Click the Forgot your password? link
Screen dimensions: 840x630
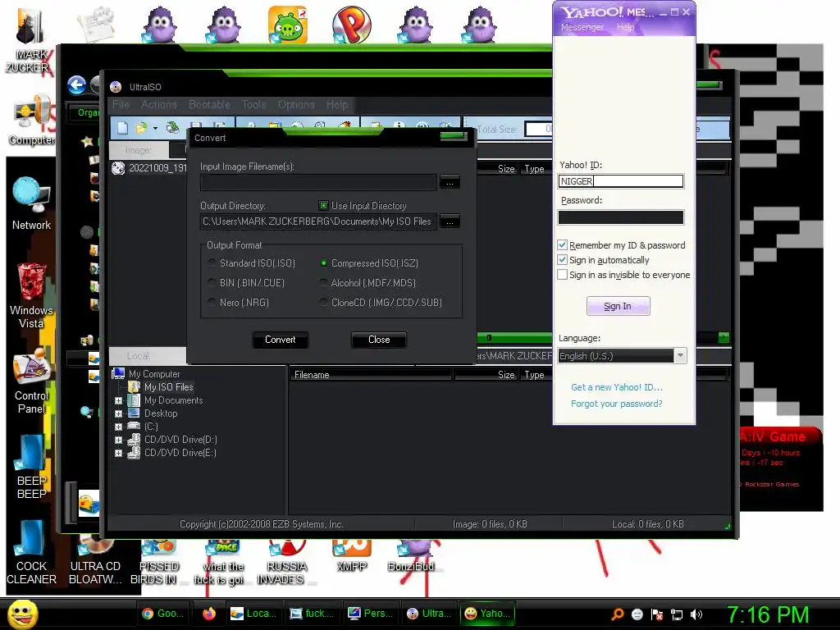(x=616, y=404)
